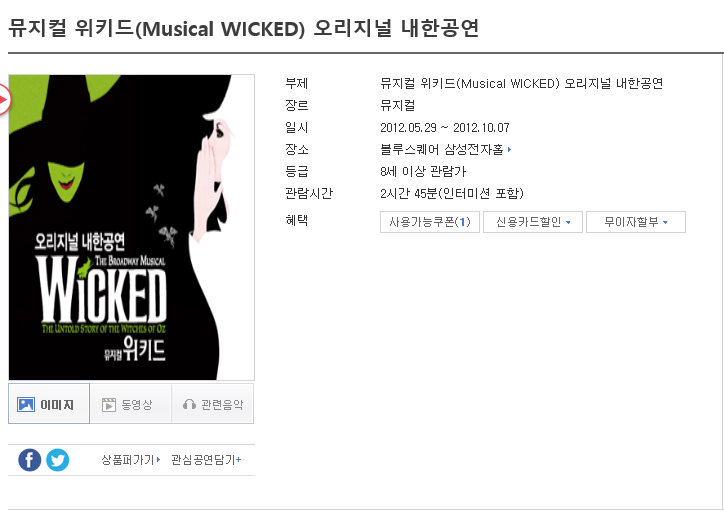
Task: Click the picture icon in 이미지 tab
Action: 26,404
